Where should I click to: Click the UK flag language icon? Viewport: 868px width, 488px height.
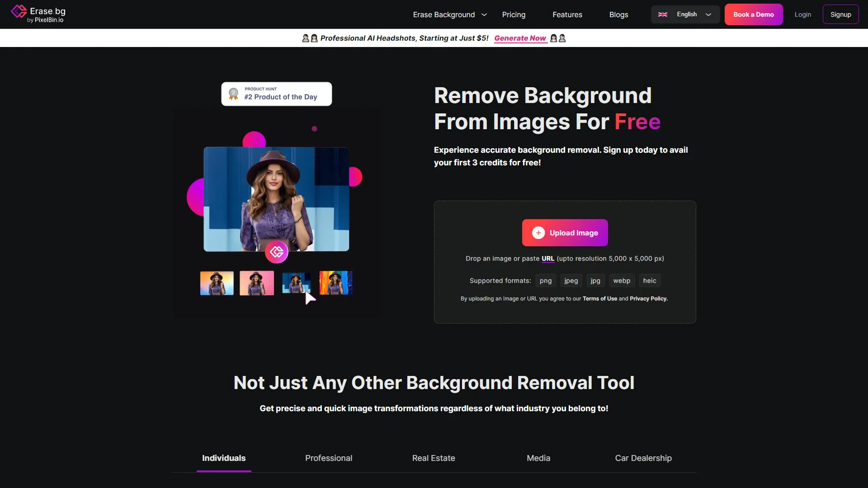click(663, 14)
